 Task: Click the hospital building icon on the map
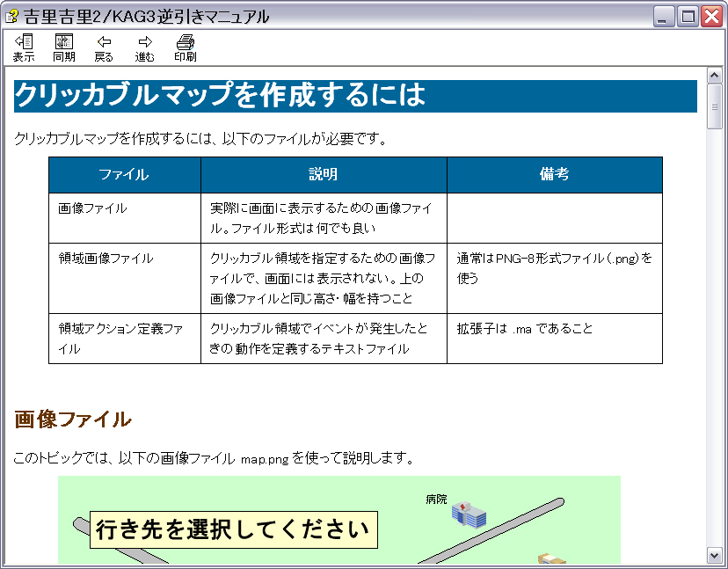pyautogui.click(x=469, y=514)
